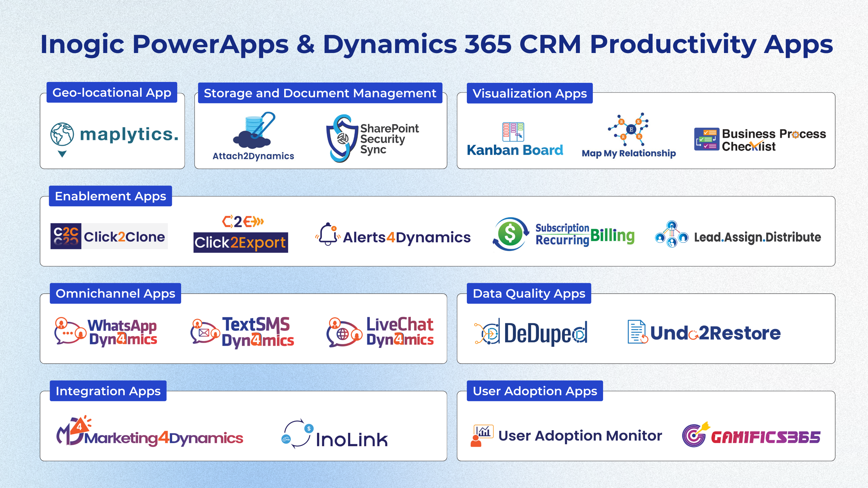Select the Omnichannel Apps category label
This screenshot has width=868, height=488.
click(x=115, y=293)
